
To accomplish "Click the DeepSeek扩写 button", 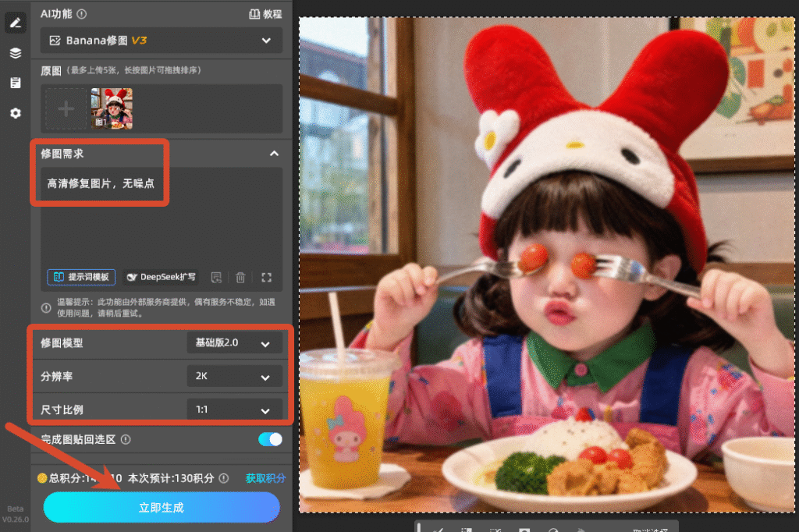I will tap(161, 277).
